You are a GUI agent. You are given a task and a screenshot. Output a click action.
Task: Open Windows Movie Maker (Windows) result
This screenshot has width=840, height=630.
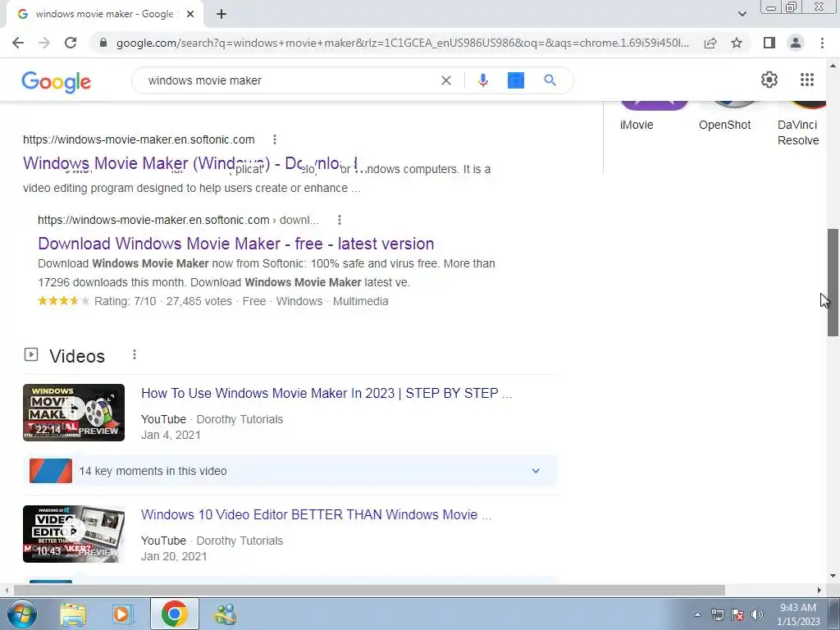tap(190, 163)
